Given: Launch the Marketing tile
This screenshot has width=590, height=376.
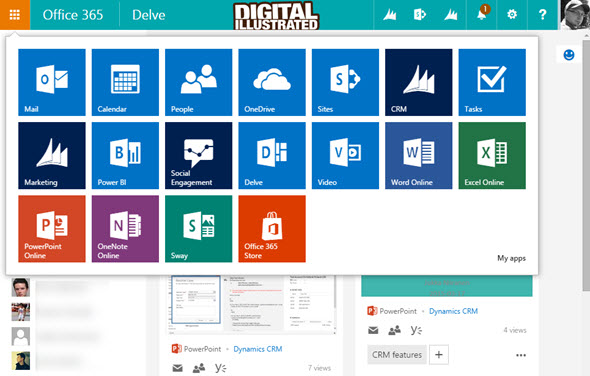Looking at the screenshot, I should (52, 155).
